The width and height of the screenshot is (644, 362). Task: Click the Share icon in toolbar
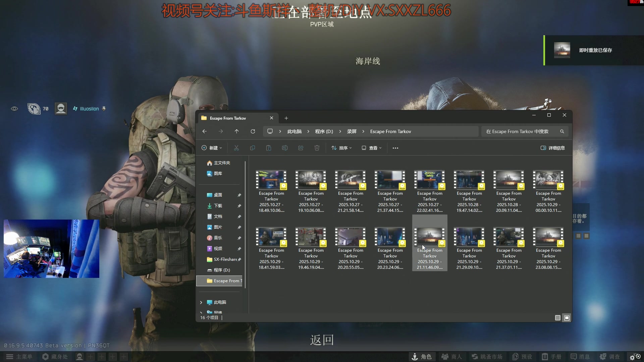coord(301,148)
